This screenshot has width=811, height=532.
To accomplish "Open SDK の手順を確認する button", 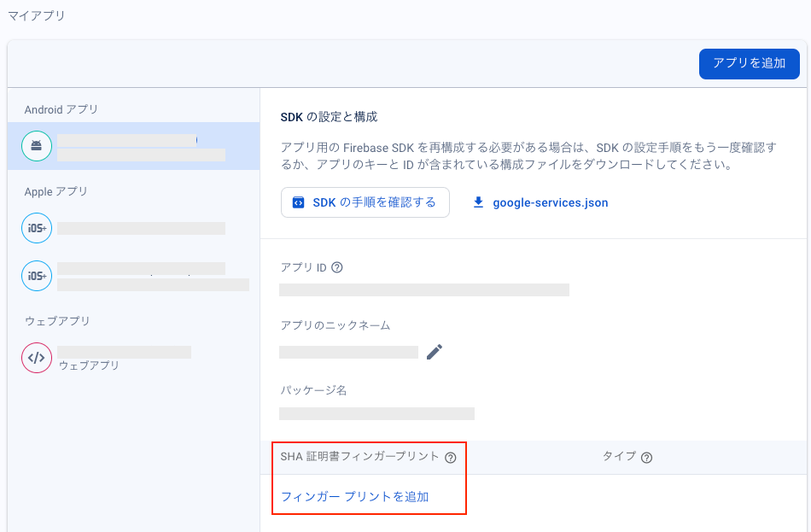I will coord(365,202).
